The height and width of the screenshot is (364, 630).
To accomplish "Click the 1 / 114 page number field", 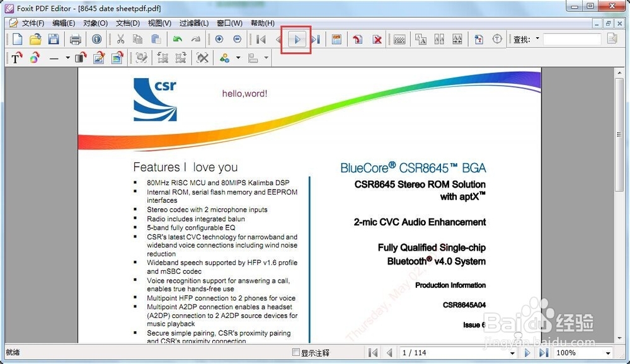I will coord(454,353).
